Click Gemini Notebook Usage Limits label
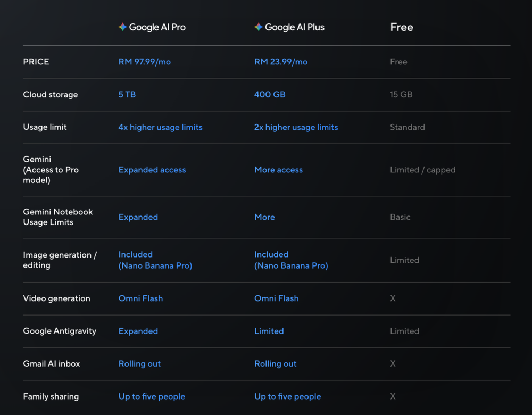Screen dimensions: 532x415 coord(57,217)
